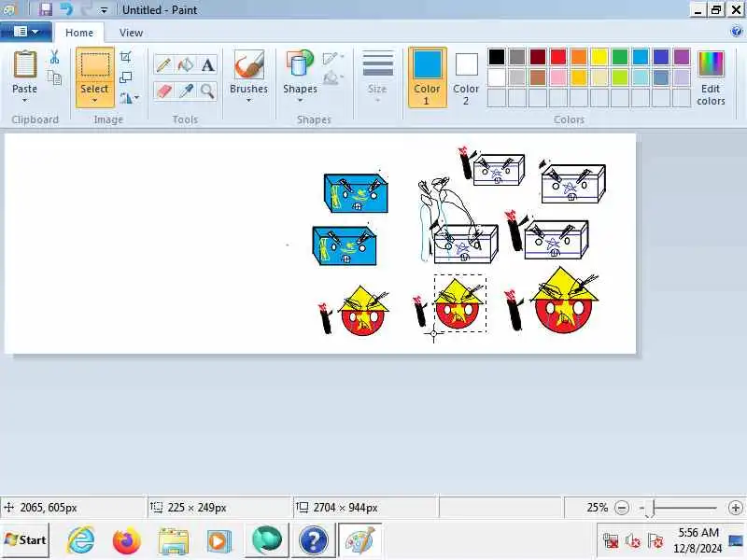Screen dimensions: 747x560
Task: Pick the purple color swatch
Action: [682, 57]
